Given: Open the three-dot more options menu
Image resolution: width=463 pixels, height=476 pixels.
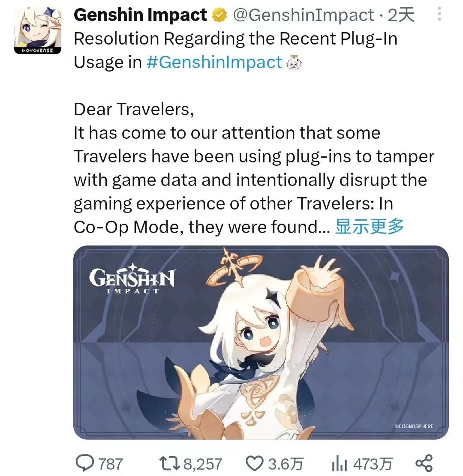Looking at the screenshot, I should coord(439,14).
